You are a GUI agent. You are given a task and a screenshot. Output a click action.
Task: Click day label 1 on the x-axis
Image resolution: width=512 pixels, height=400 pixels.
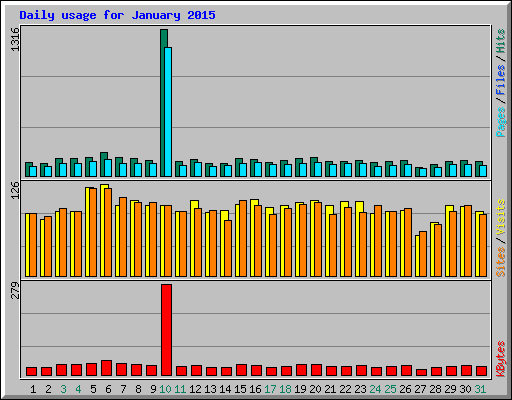point(33,389)
